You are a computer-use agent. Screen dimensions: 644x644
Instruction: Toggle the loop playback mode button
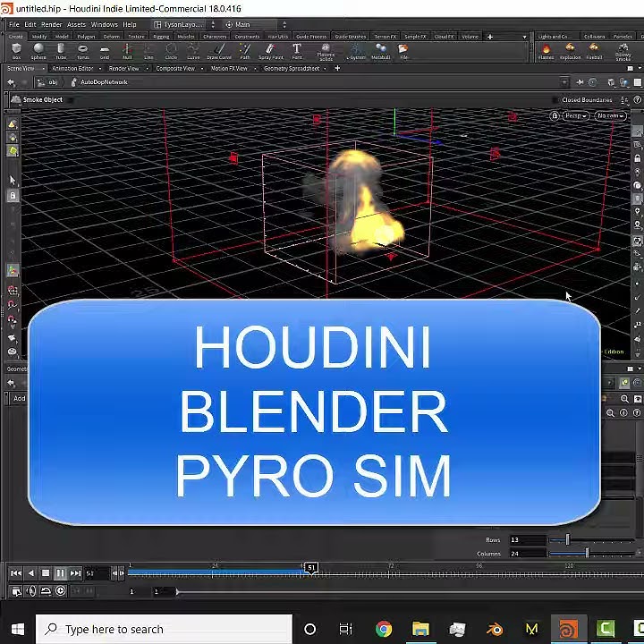coord(46,591)
